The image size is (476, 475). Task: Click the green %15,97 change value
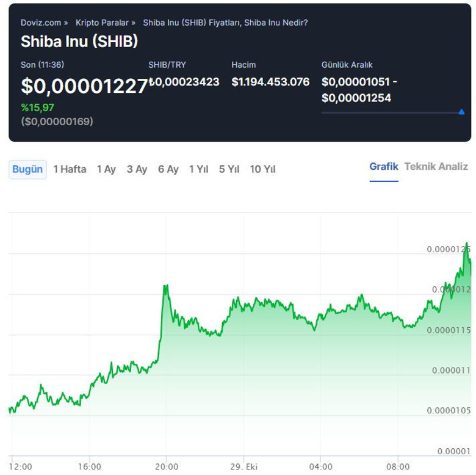pos(38,107)
